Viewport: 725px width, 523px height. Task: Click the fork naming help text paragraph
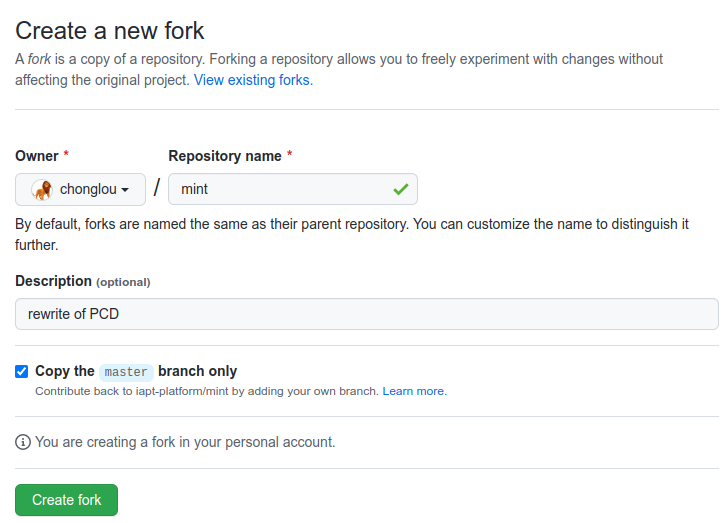[352, 234]
